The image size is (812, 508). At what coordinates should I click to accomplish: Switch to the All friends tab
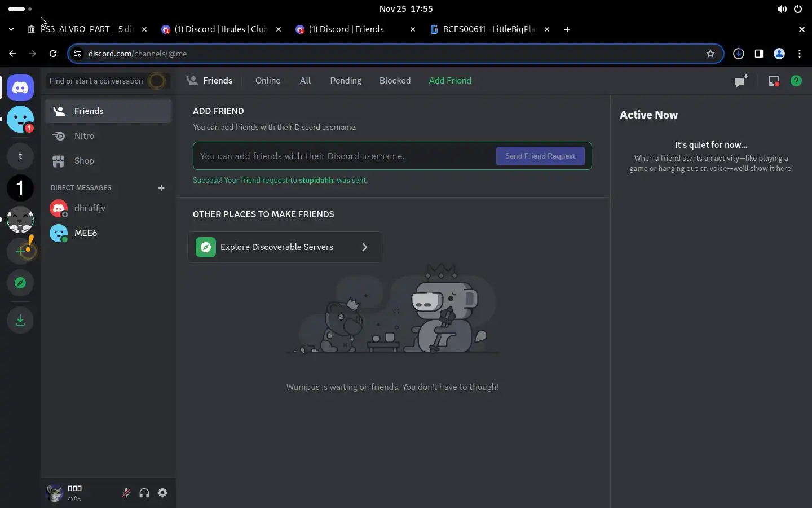coord(305,81)
